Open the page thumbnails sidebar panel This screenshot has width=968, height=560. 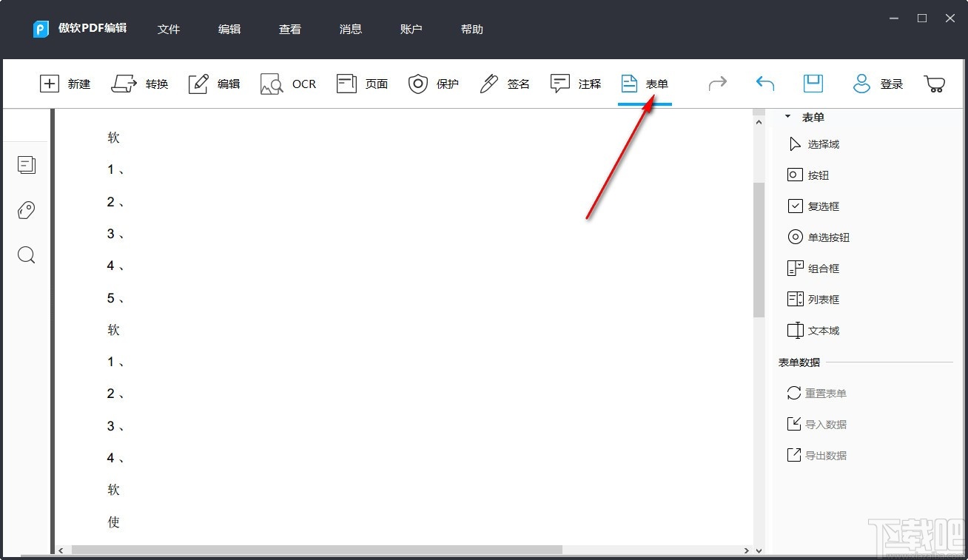click(27, 165)
